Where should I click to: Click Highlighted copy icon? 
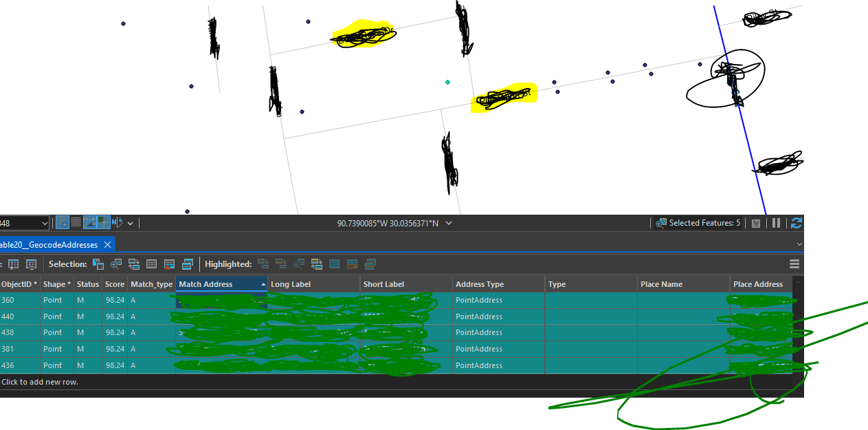coord(370,264)
